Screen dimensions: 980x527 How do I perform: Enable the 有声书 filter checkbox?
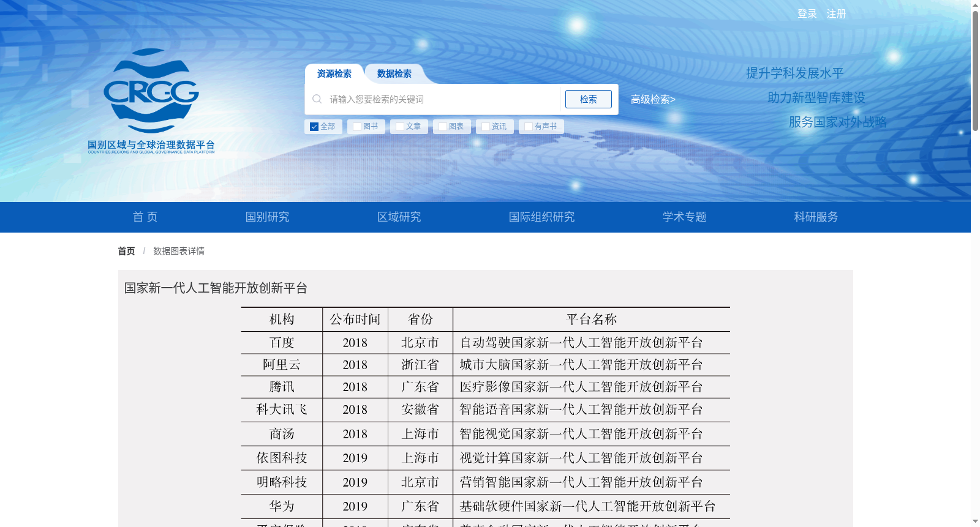pos(529,127)
